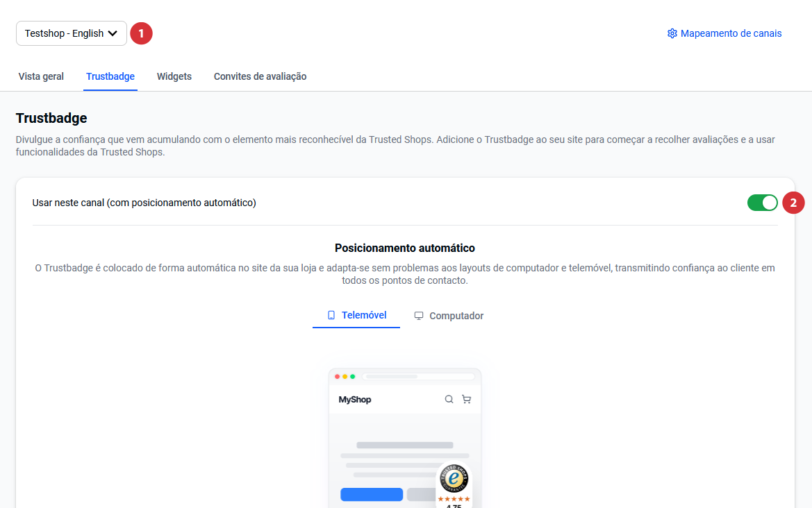Open the Mapeamento de canais link
This screenshot has height=508, width=812.
(x=731, y=33)
